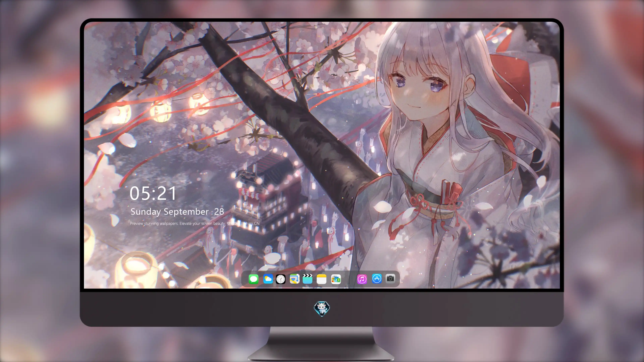The width and height of the screenshot is (644, 362).
Task: Click the Preview stunning wallpapers tagline
Action: pos(177,223)
